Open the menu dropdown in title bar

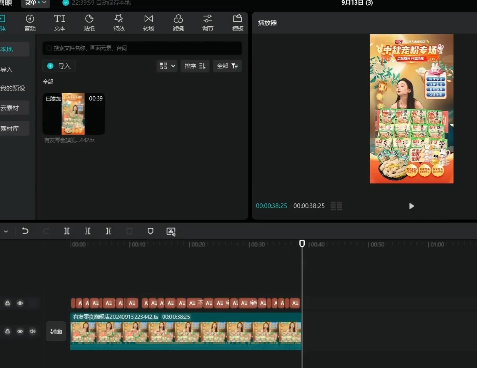(x=35, y=3)
